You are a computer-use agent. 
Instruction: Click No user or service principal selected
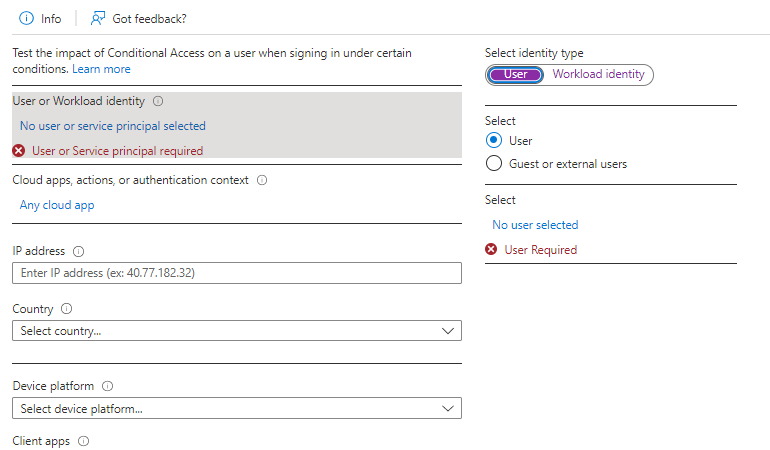(x=113, y=126)
